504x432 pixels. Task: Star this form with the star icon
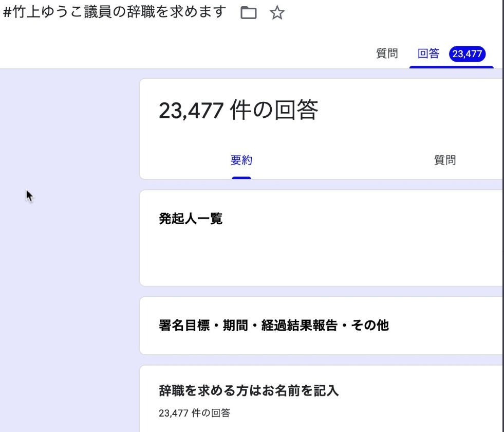coord(277,13)
